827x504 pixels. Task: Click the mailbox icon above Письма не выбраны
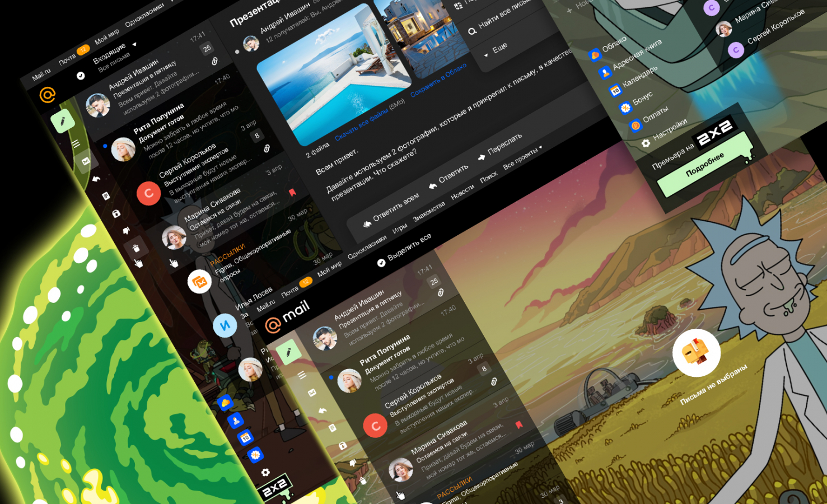[x=696, y=353]
